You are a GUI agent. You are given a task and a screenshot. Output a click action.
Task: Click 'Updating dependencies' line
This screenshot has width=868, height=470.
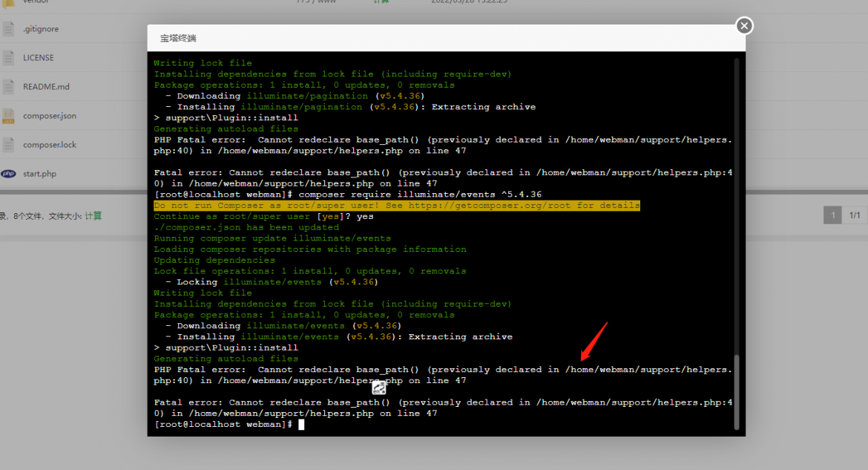pos(214,261)
